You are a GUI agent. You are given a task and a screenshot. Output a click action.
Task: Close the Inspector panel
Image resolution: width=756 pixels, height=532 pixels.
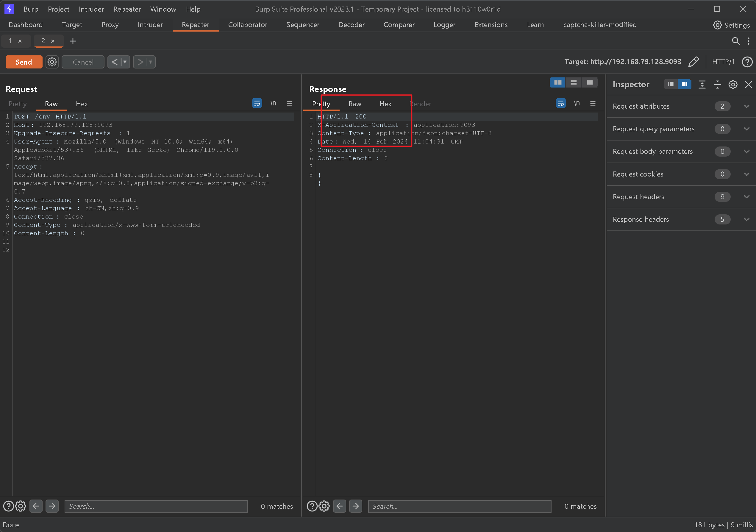click(749, 85)
